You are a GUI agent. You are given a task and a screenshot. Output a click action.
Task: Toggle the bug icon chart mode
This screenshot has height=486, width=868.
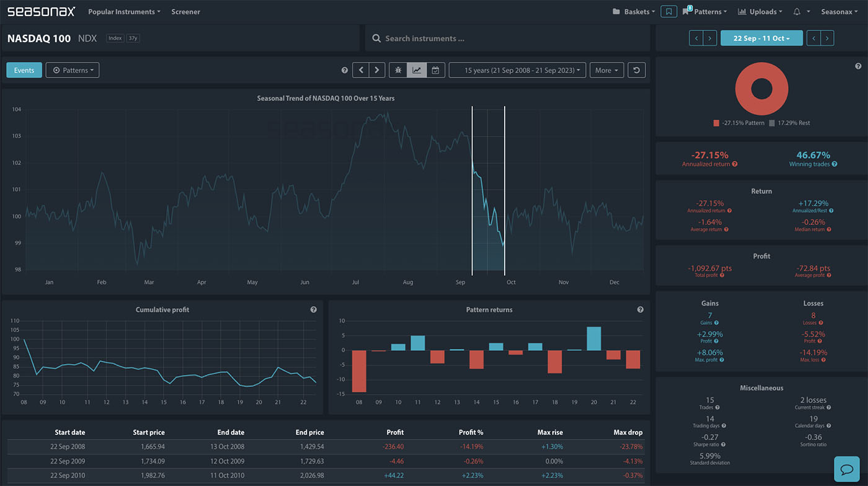click(x=398, y=70)
